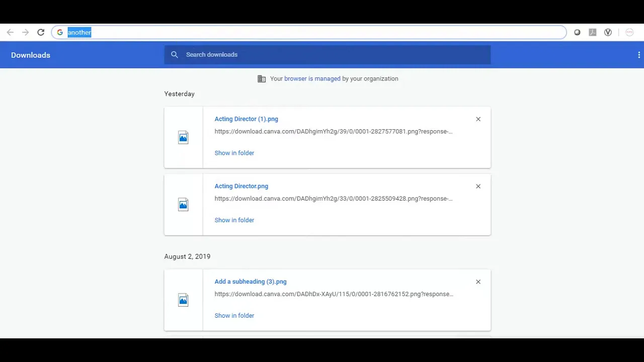Focus the Search downloads field
This screenshot has height=362, width=644.
click(327, 55)
